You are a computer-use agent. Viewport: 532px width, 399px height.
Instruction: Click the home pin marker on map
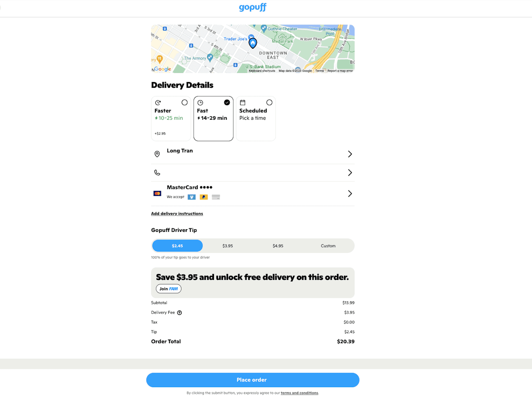pos(252,43)
